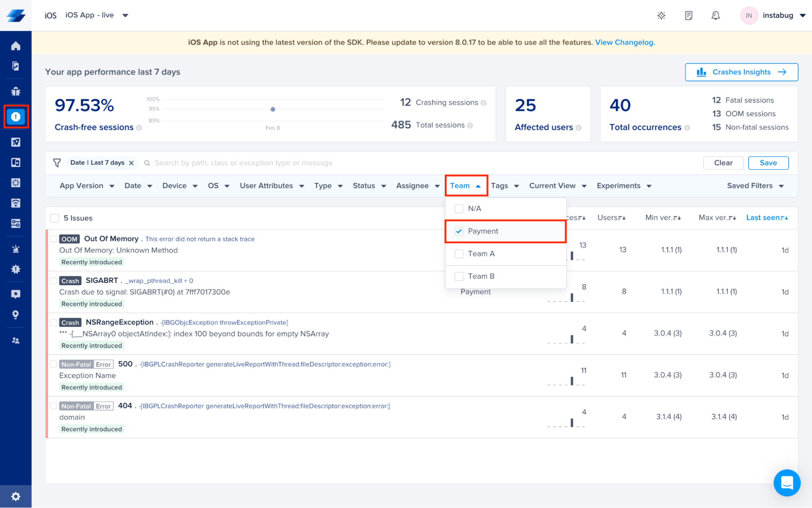Open settings gear at sidebar bottom
The image size is (812, 508).
(x=15, y=496)
